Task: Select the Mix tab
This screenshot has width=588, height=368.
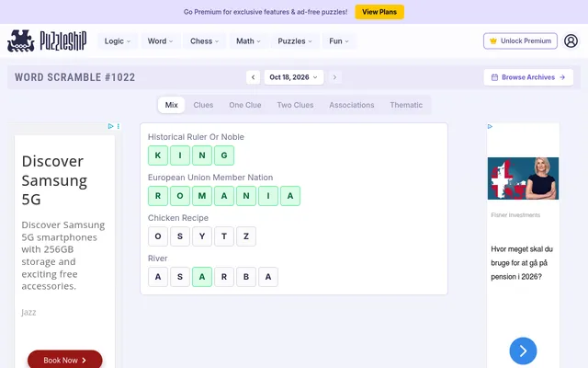Action: [x=172, y=105]
